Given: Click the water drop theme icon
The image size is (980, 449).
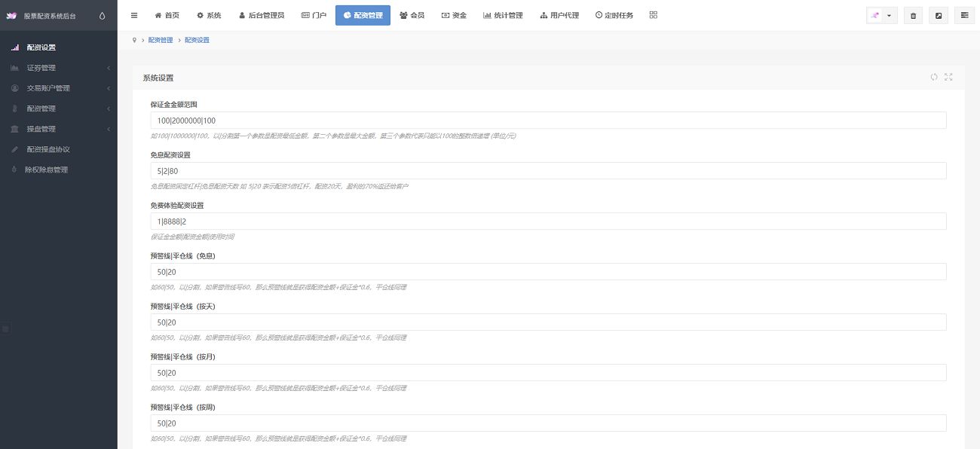Looking at the screenshot, I should 103,15.
